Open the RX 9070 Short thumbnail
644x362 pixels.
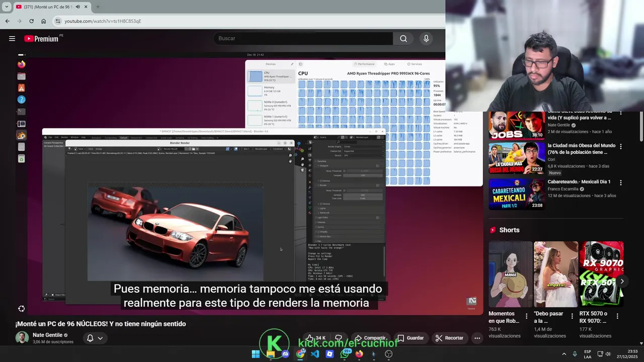pyautogui.click(x=601, y=274)
